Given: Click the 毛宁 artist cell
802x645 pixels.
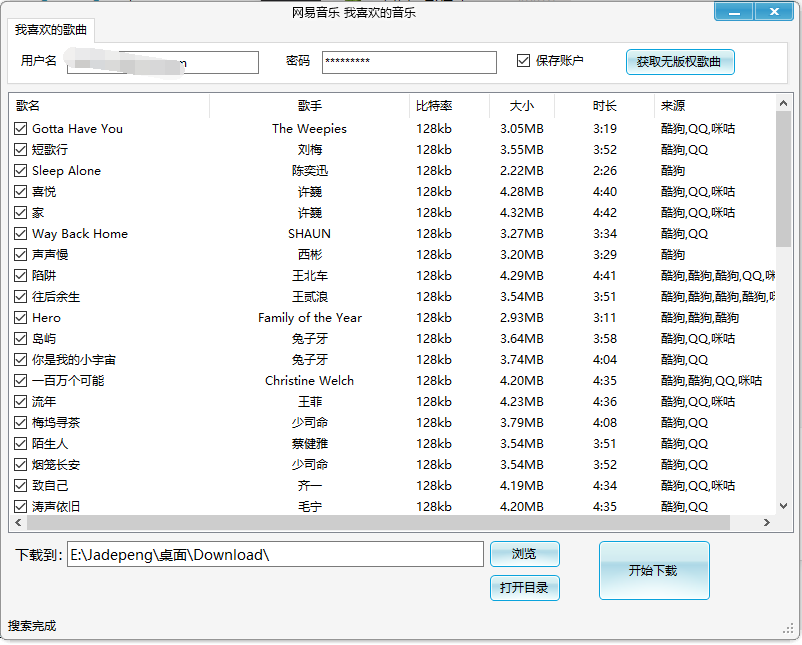Looking at the screenshot, I should [x=309, y=506].
